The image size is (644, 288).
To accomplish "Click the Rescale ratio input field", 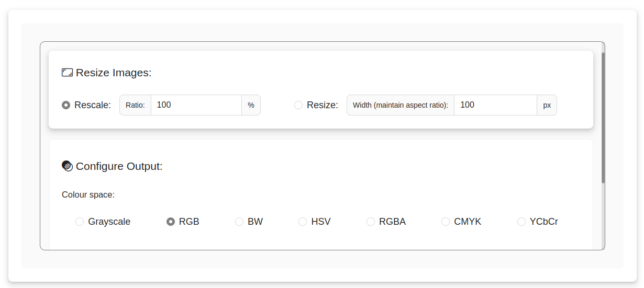I will tap(196, 105).
